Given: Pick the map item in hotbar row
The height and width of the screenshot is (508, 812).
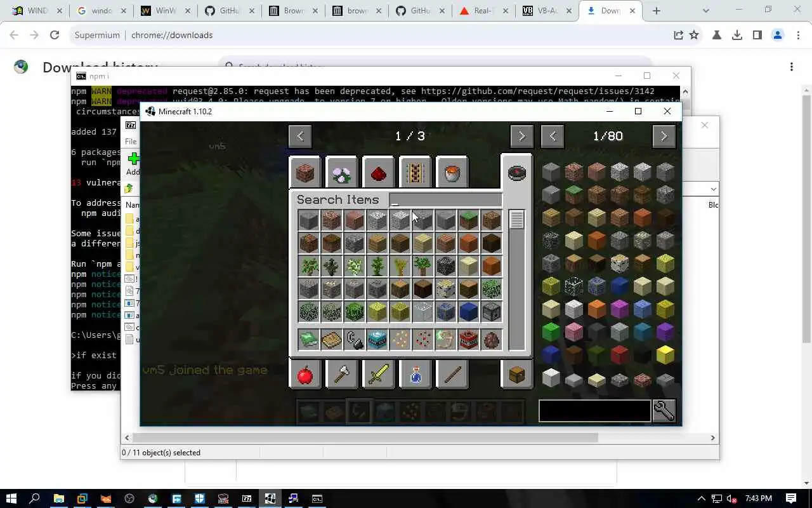Looking at the screenshot, I should click(331, 340).
